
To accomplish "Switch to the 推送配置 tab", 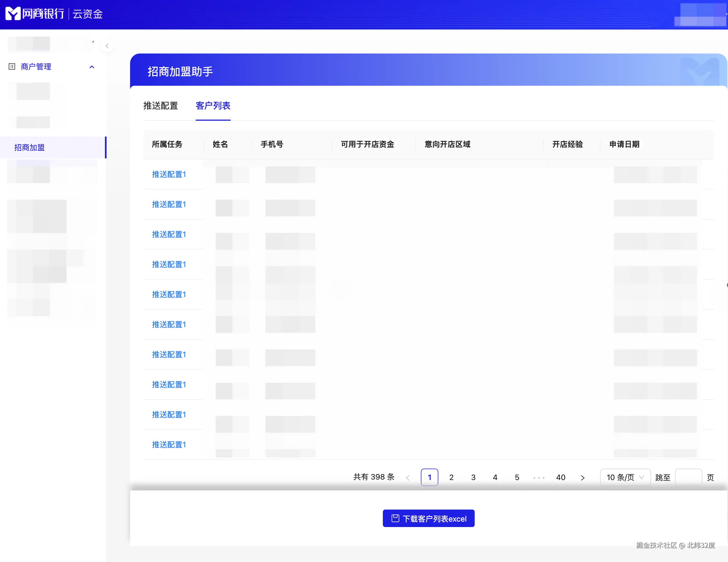I will pyautogui.click(x=161, y=106).
